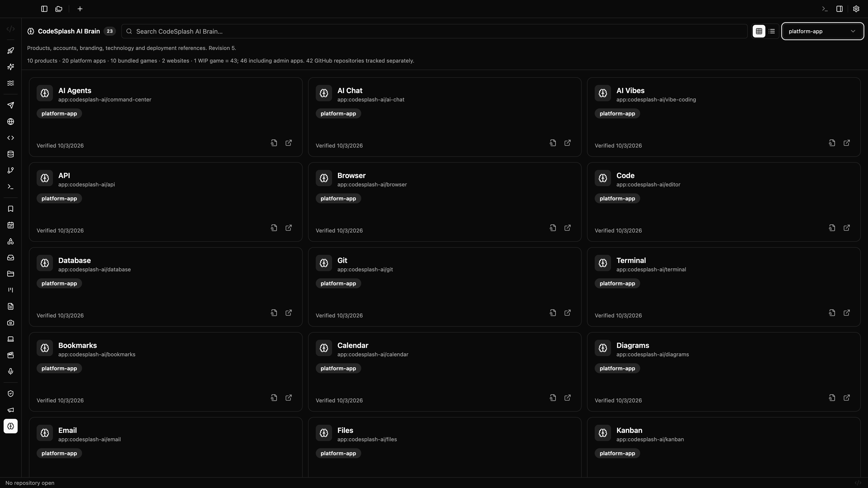Screen dimensions: 868x488
Task: Select the AI Brain sidebar icon
Action: pos(10,426)
